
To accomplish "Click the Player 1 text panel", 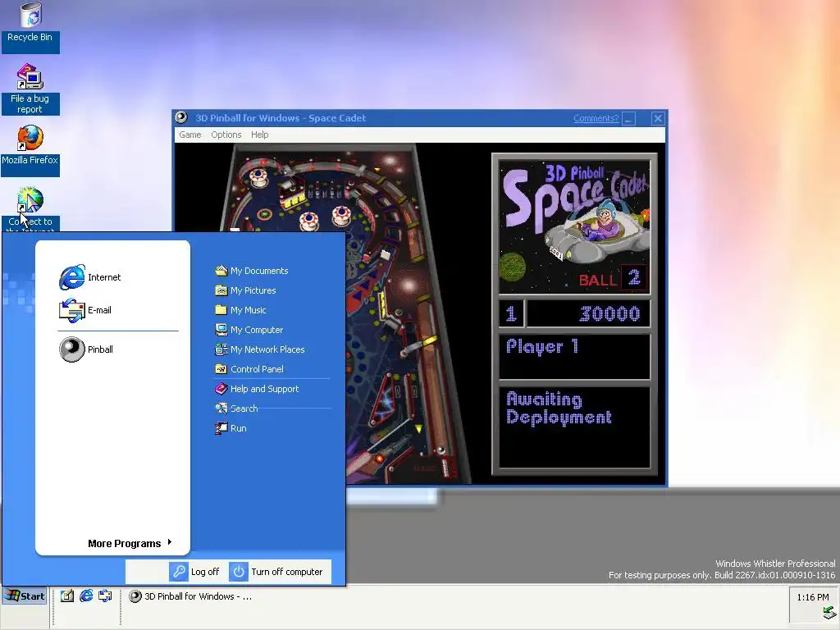I will coord(574,356).
